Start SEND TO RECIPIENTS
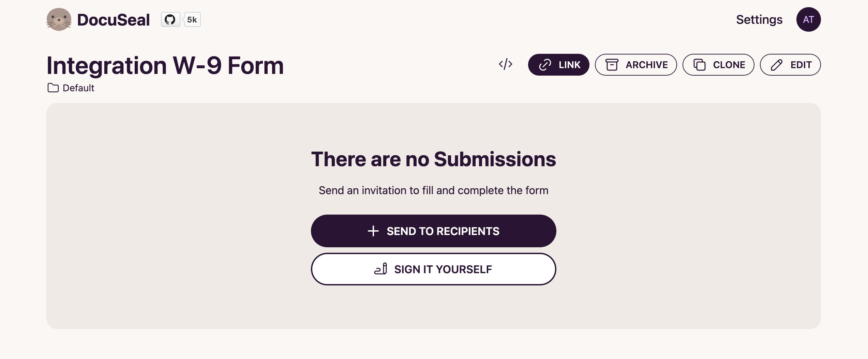868x359 pixels. click(433, 231)
